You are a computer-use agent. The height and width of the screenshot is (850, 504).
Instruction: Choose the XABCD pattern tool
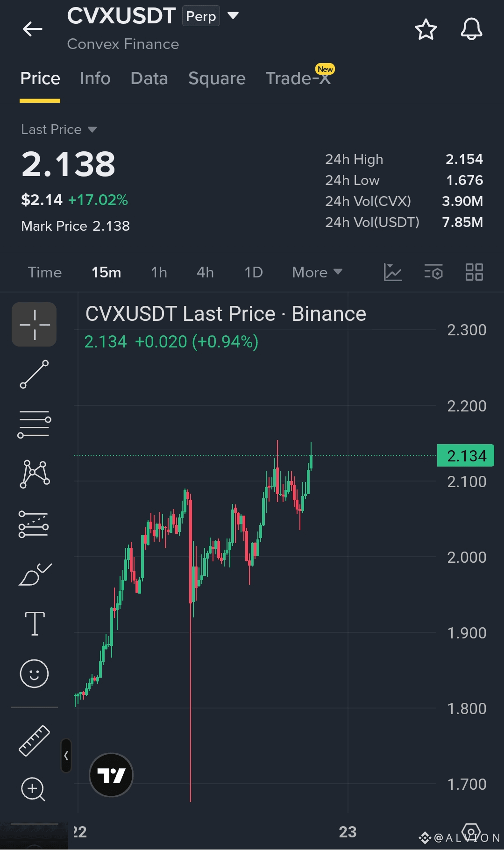coord(35,474)
